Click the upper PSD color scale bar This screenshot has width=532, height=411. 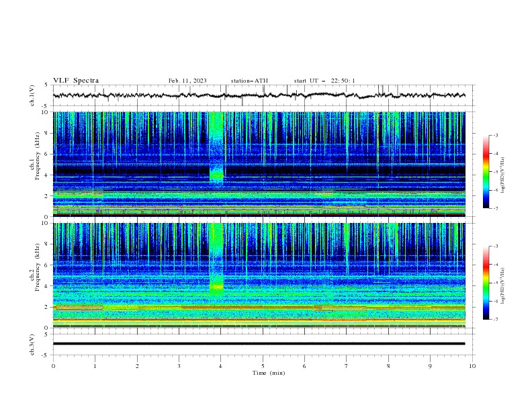tap(486, 172)
